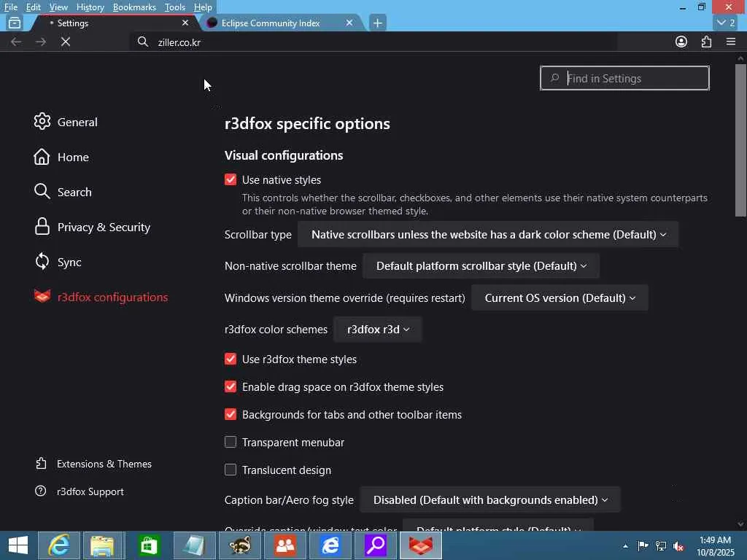Open r3dfox color schemes dropdown
This screenshot has height=560, width=747.
click(378, 330)
